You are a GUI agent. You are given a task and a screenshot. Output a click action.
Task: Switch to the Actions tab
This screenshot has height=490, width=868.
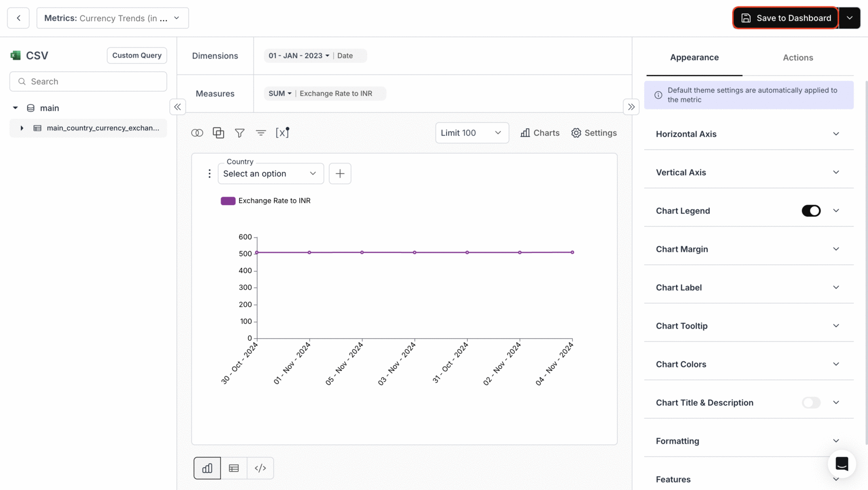click(x=798, y=58)
